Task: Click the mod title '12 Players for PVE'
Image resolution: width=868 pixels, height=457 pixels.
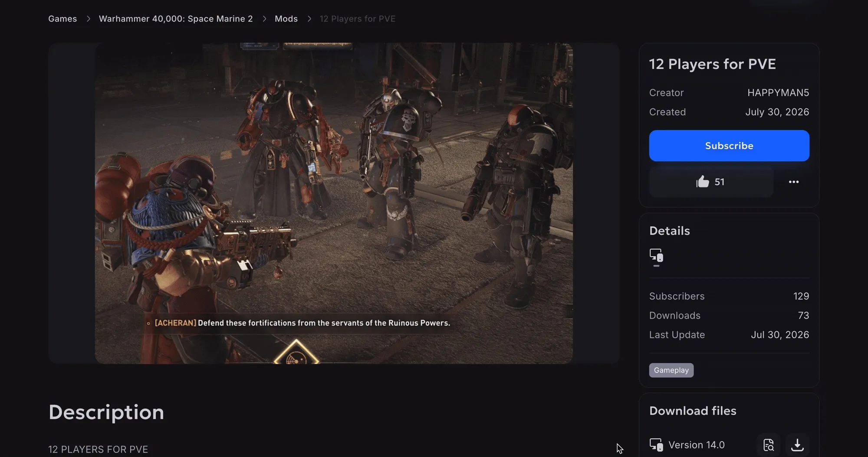Action: click(713, 64)
